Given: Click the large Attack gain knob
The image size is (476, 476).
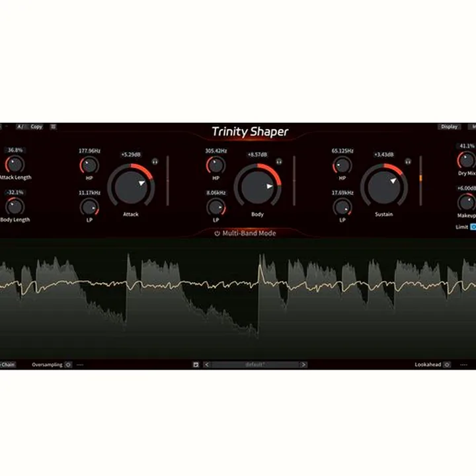Looking at the screenshot, I should (131, 187).
